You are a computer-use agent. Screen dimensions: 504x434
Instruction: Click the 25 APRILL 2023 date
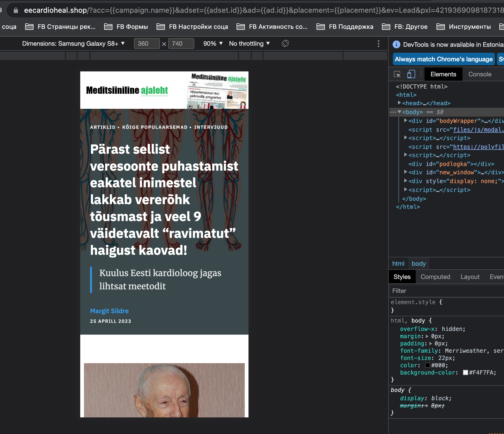pyautogui.click(x=110, y=321)
